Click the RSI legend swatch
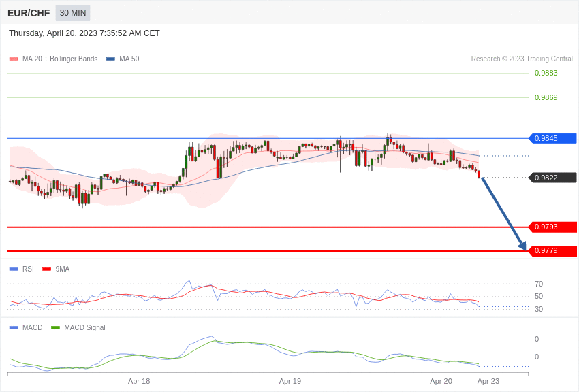The width and height of the screenshot is (579, 392). tap(14, 269)
